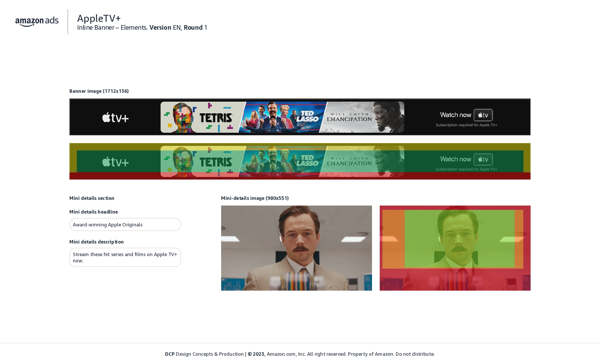Click the 'Banner image (1712x136)' label
Viewport: 600px width, 364px height.
[x=99, y=91]
